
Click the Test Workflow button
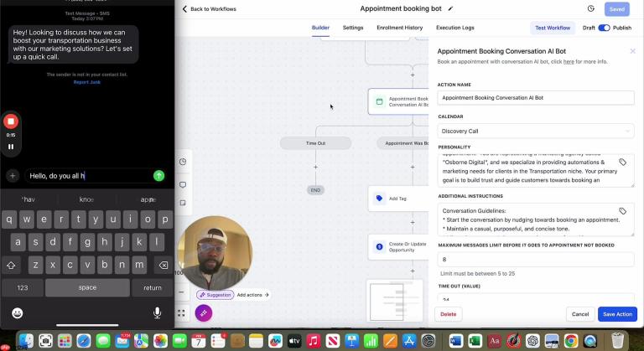tap(553, 28)
